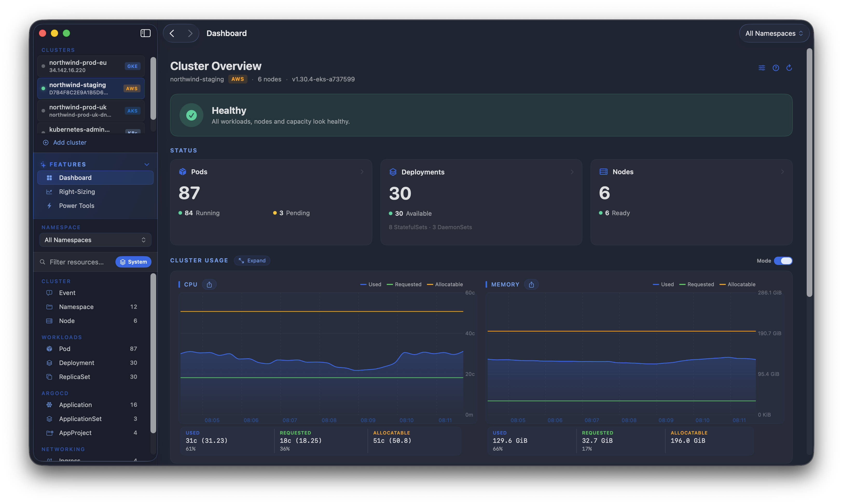This screenshot has width=843, height=504.
Task: Select the northwind-staging cluster
Action: click(91, 88)
